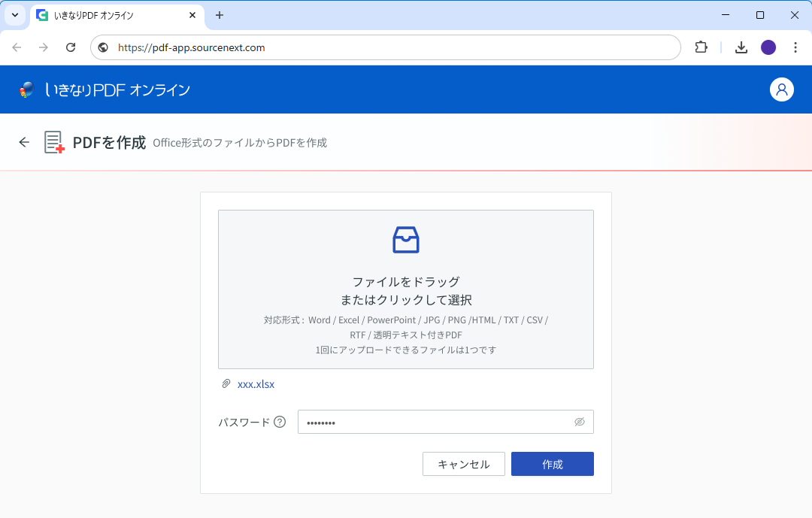Open the user account icon in the header
The image size is (812, 518).
tap(782, 89)
